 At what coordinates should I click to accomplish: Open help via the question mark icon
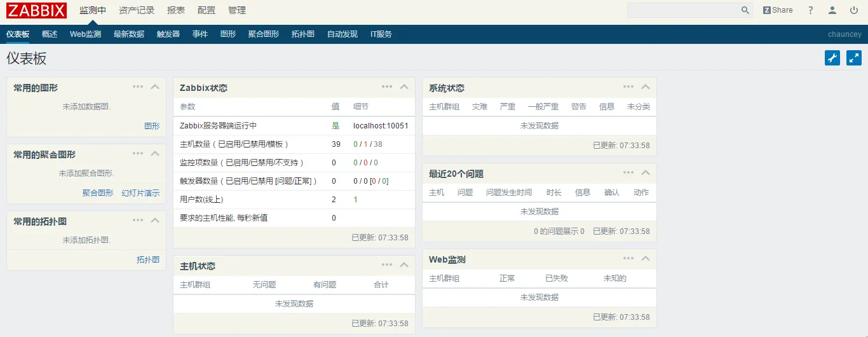[810, 10]
